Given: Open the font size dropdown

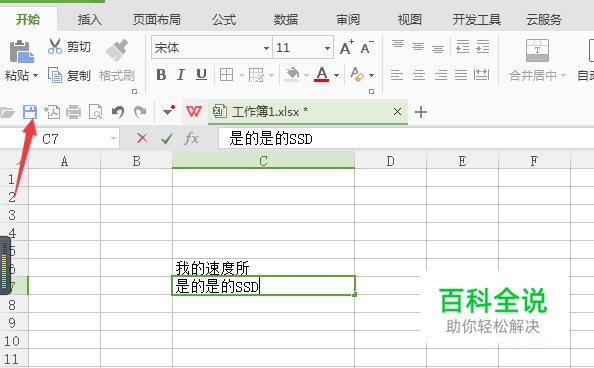Looking at the screenshot, I should pos(327,48).
